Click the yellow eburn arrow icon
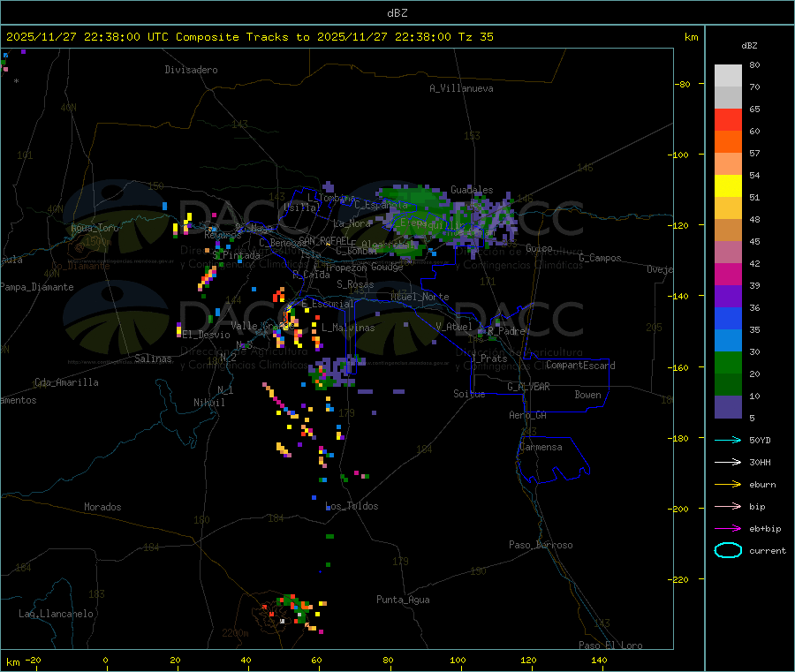 (x=728, y=485)
